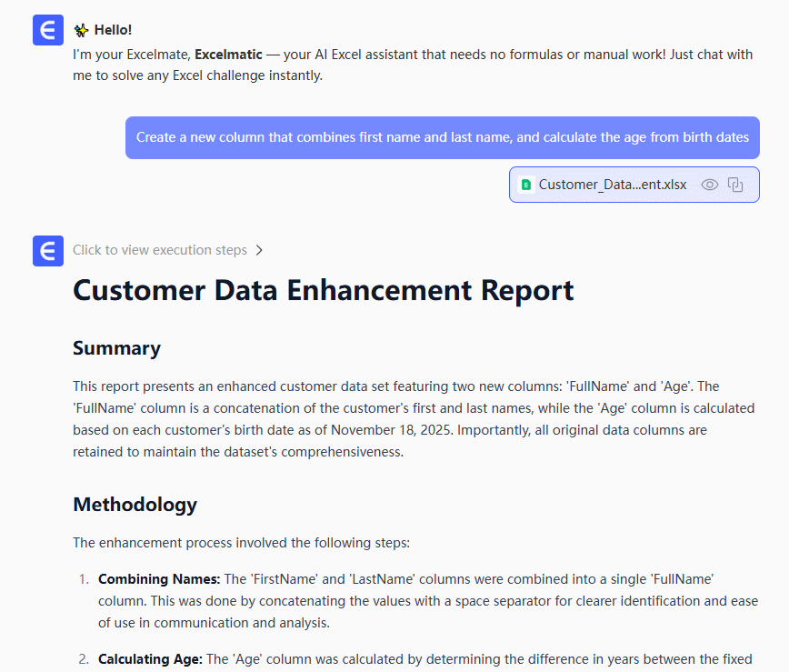
Task: Open the 'Click to view execution steps' link
Action: point(160,250)
